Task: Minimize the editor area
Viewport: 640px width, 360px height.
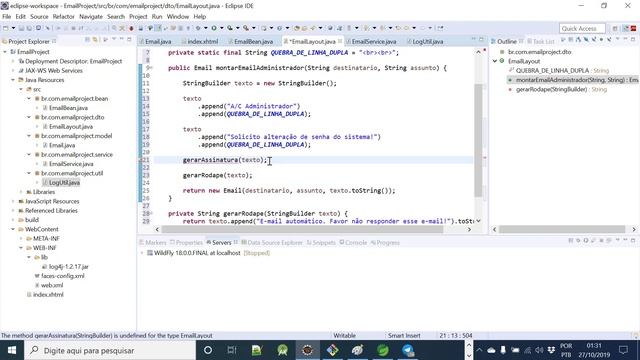Action: pos(474,40)
